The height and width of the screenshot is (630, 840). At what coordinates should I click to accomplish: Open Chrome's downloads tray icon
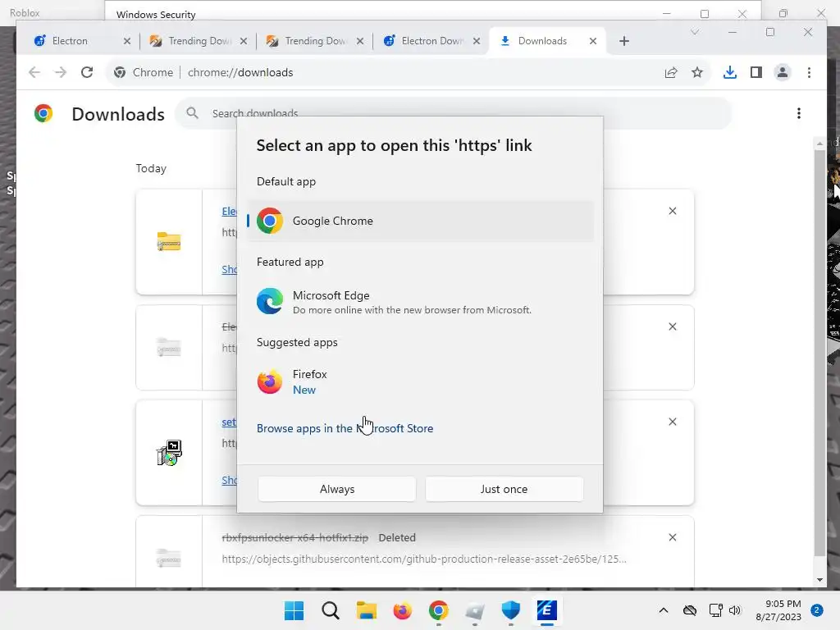point(729,72)
